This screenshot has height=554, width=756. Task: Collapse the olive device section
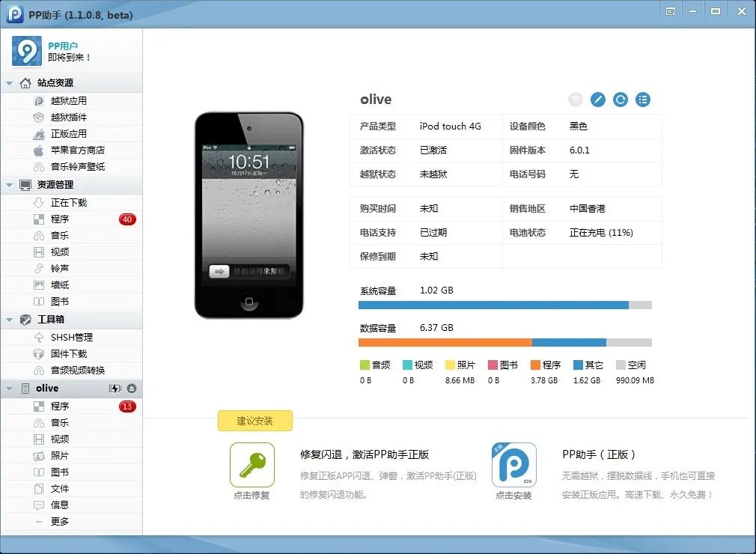click(x=9, y=388)
